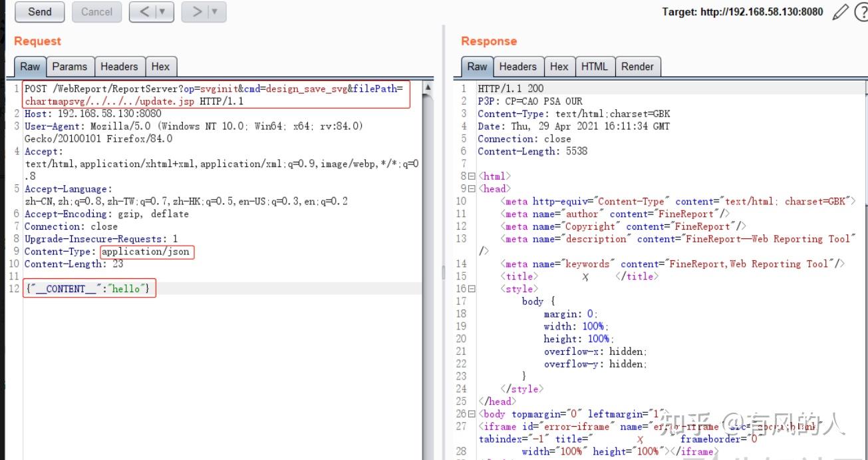Click the Date: Thu, 29 Apr 2021 header
Screen dimensions: 868x460
(573, 126)
